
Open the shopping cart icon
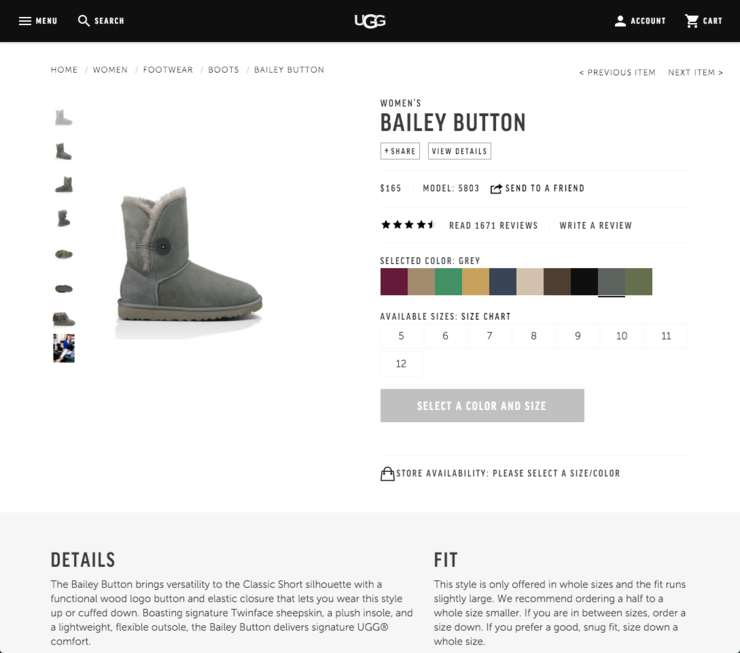[691, 21]
